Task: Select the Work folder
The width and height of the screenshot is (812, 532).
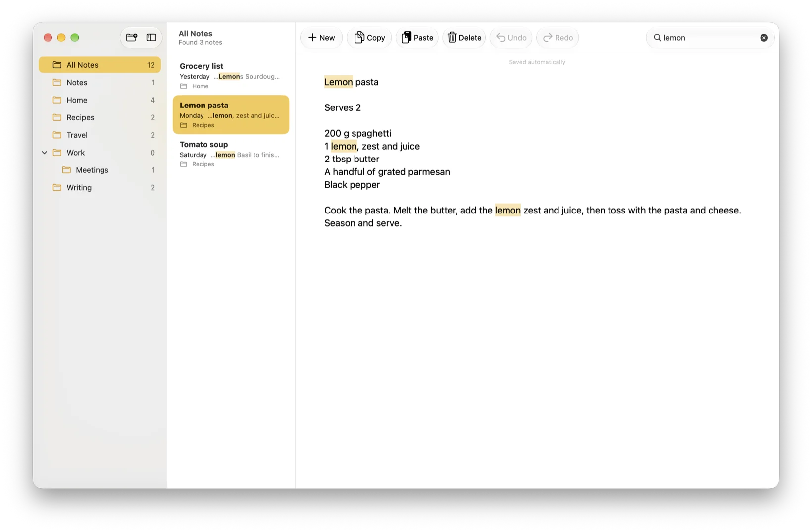Action: (x=100, y=153)
